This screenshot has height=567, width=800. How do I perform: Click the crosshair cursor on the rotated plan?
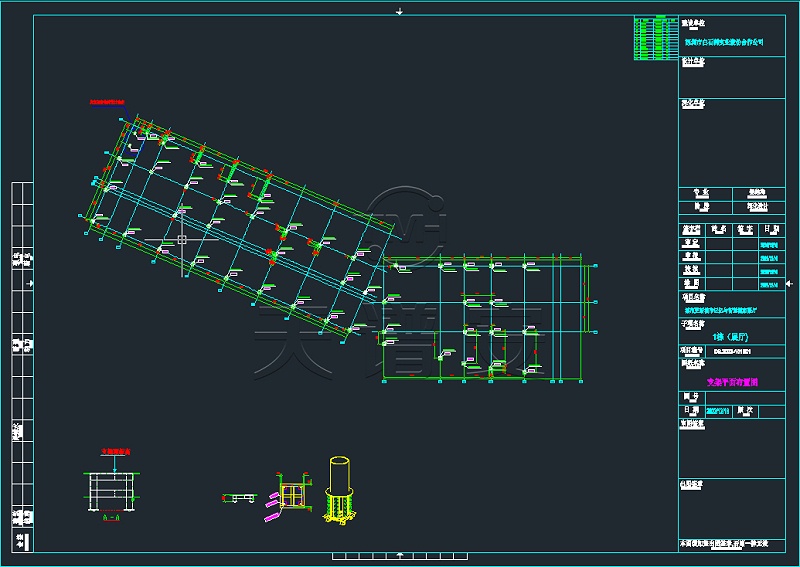click(181, 239)
